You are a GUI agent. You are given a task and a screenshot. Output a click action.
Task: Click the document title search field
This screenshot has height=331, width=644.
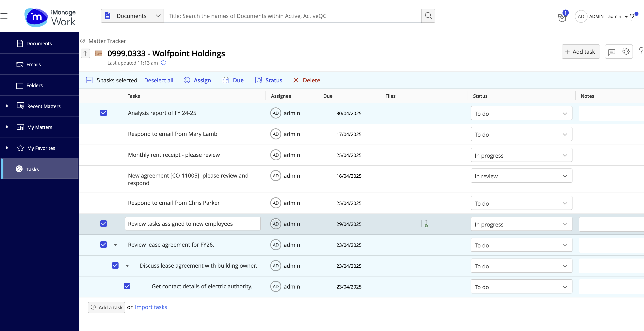coord(292,16)
